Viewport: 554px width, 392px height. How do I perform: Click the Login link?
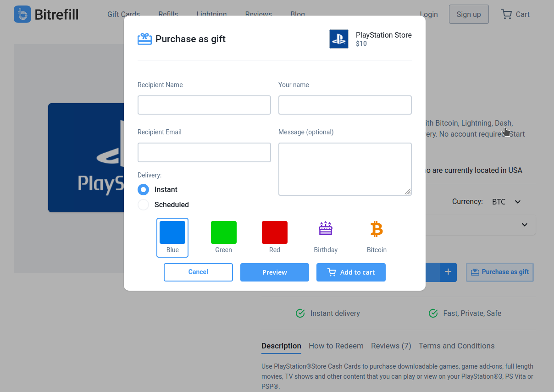click(429, 14)
